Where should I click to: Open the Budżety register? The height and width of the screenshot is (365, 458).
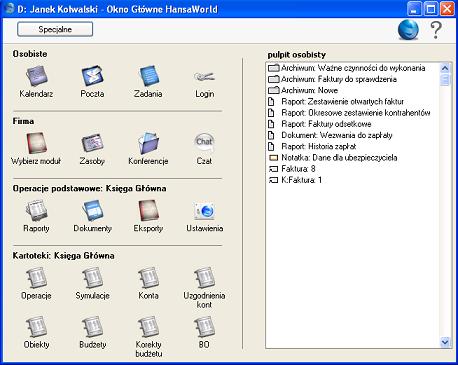click(x=92, y=327)
